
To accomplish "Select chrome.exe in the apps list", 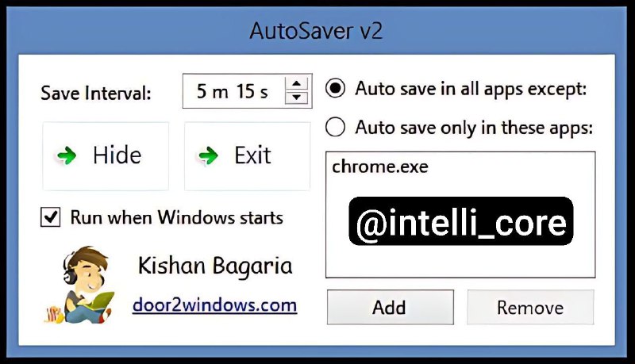I will (x=380, y=167).
